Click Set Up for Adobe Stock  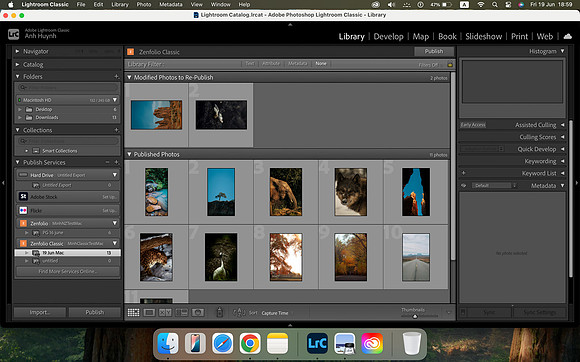point(109,197)
